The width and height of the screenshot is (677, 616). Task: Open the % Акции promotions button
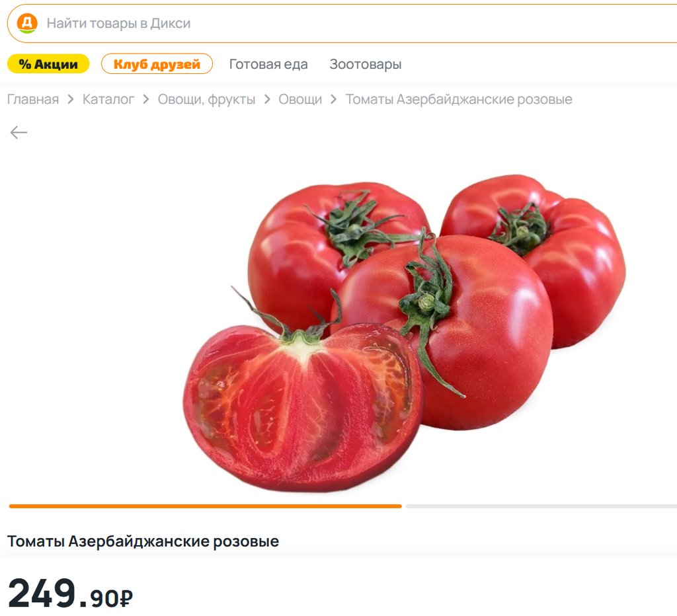(x=48, y=64)
